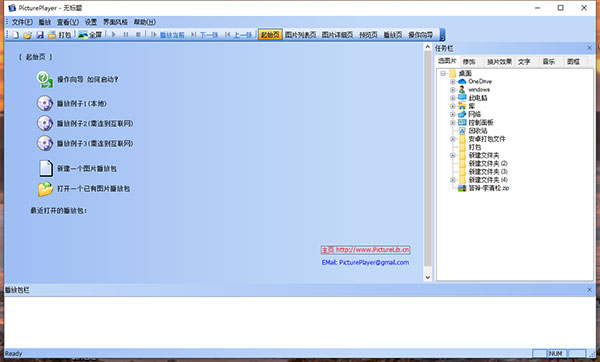The image size is (600, 362).
Task: Click the Open folder toolbar icon
Action: [x=27, y=35]
